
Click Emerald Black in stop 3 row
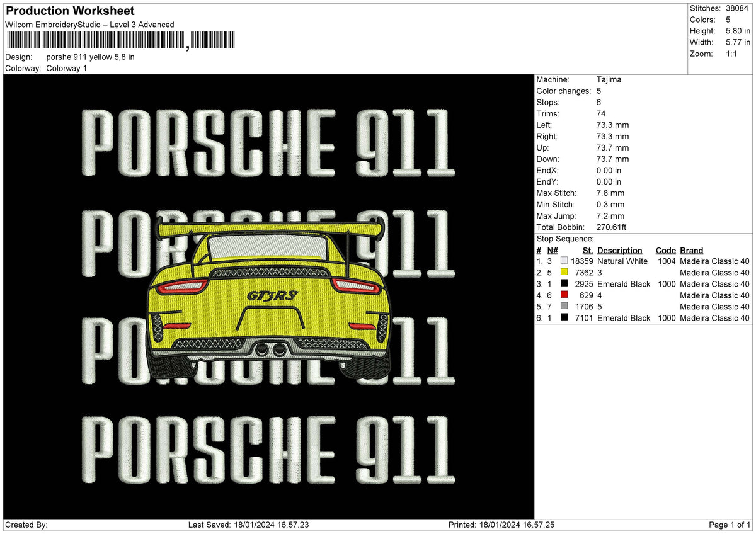pos(624,284)
